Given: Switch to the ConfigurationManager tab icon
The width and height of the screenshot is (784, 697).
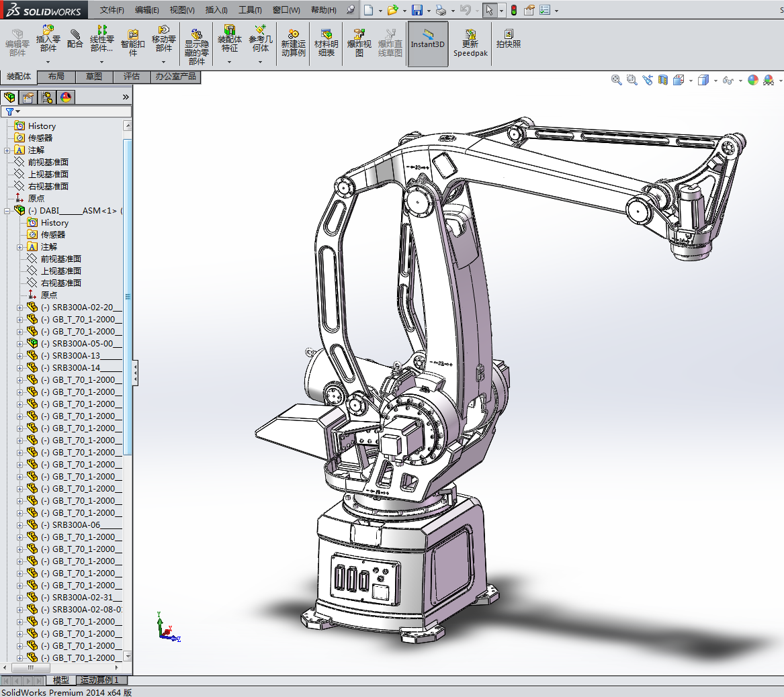Looking at the screenshot, I should pos(47,97).
